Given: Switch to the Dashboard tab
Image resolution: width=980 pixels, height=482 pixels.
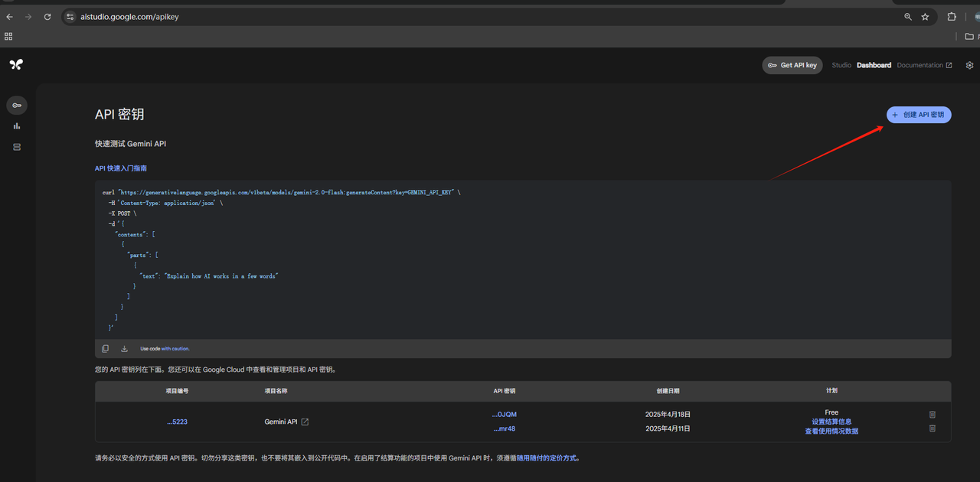Looking at the screenshot, I should pos(874,65).
